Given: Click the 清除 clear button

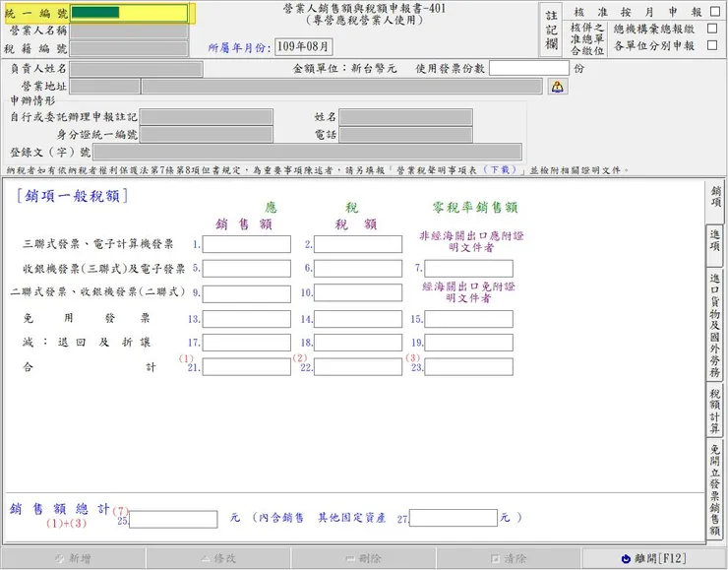Looking at the screenshot, I should [x=509, y=558].
